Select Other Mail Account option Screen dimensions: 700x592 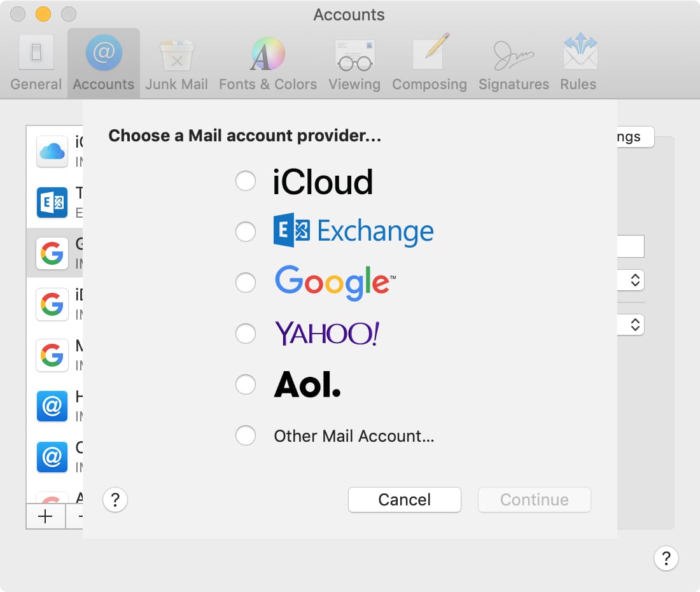(x=246, y=435)
